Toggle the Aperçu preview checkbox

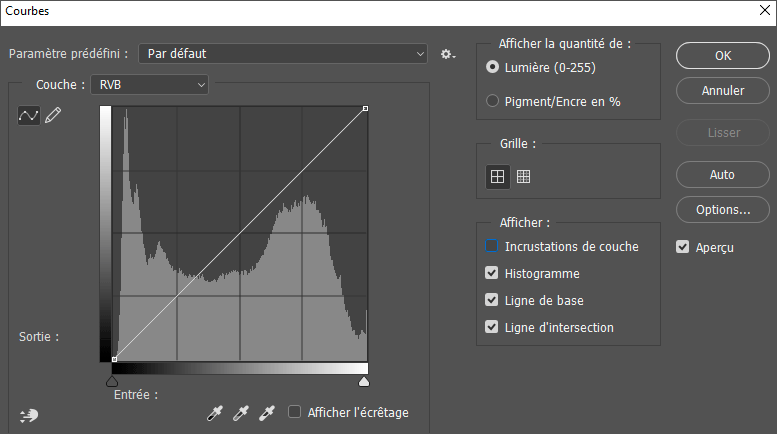[x=683, y=247]
